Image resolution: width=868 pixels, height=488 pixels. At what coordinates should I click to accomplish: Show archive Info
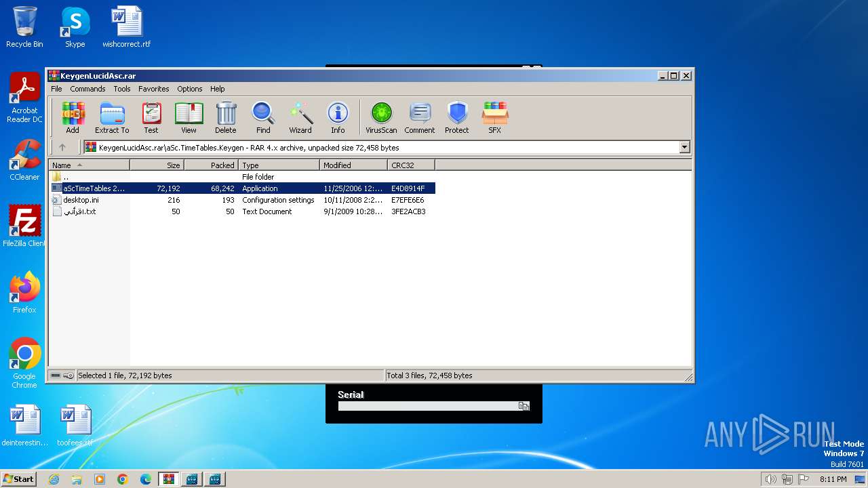pyautogui.click(x=338, y=118)
